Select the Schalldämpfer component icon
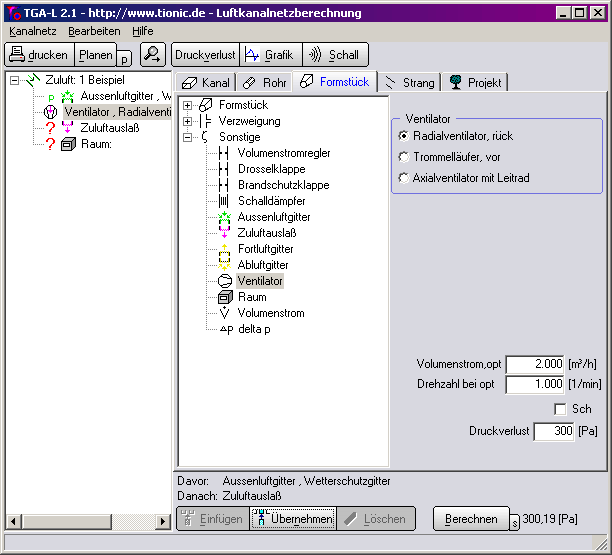 [224, 201]
